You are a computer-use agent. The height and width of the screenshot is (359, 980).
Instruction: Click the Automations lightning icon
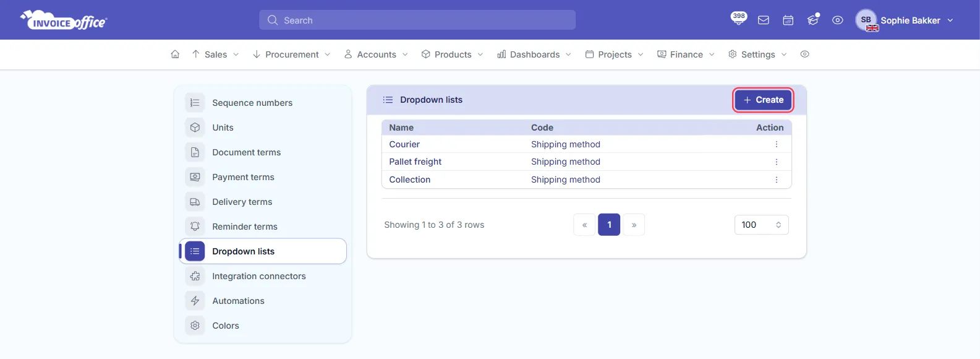pos(195,301)
